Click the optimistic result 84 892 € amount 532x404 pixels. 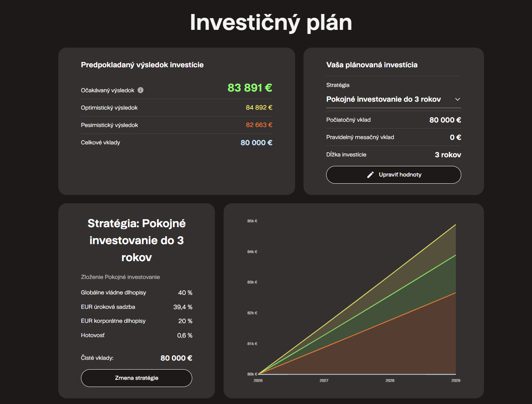(259, 108)
